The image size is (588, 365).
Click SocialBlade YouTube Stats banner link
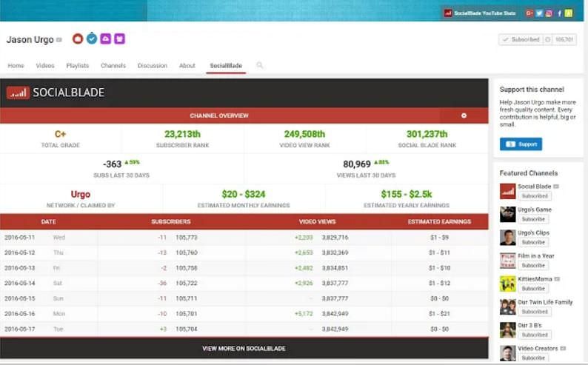click(x=480, y=13)
